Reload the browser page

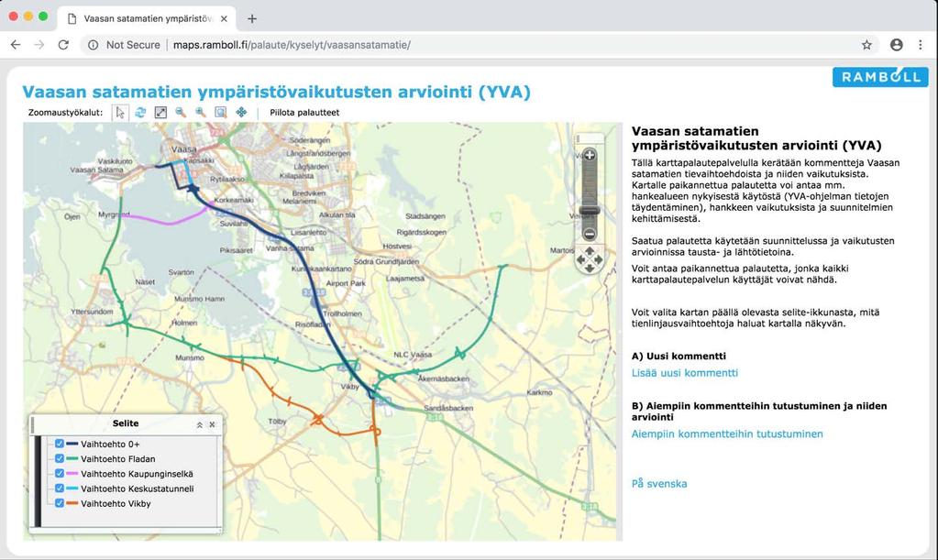click(x=63, y=45)
